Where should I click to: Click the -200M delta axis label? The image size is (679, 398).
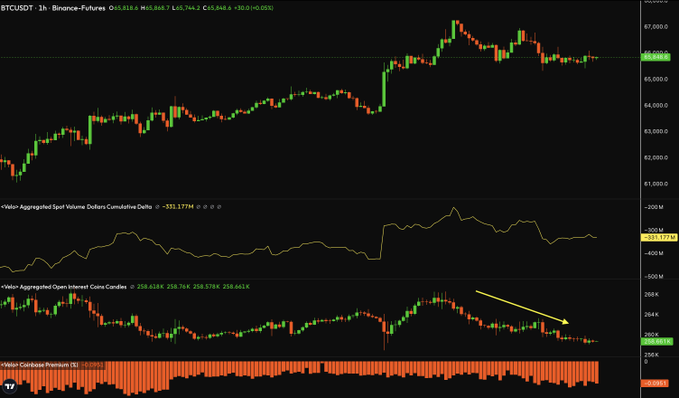coord(653,207)
